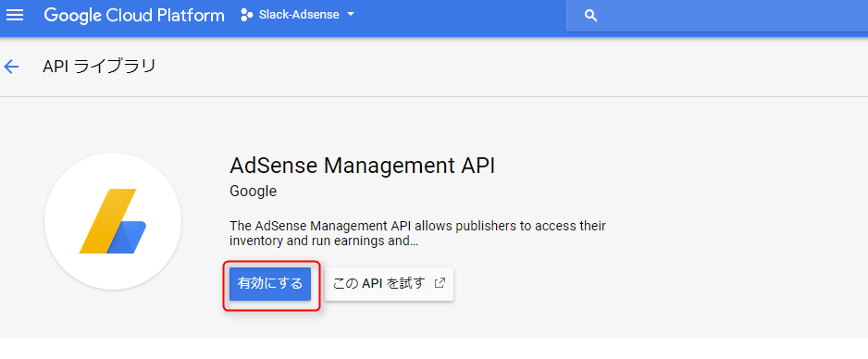Viewport: 868px width, 359px height.
Task: Click the AdSense API description text
Action: click(417, 233)
